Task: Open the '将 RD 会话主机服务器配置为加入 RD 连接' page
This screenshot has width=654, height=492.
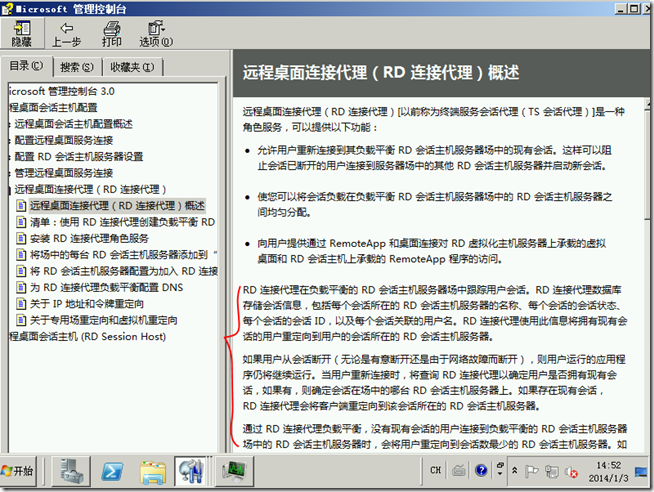Action: (x=123, y=271)
